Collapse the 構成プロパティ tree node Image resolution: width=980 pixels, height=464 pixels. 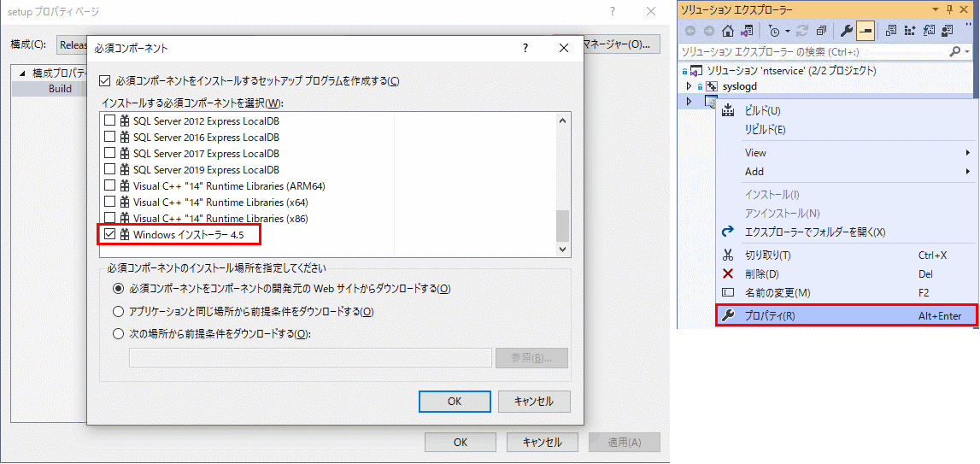tap(23, 73)
